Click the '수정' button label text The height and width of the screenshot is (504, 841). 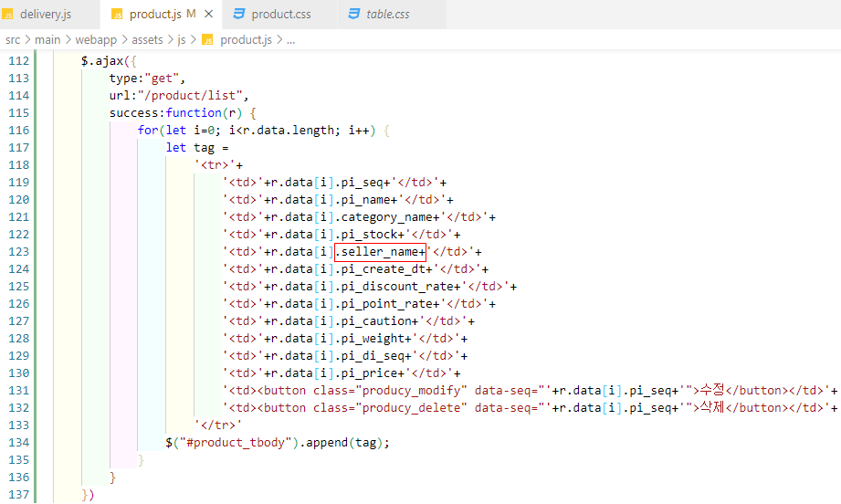[x=712, y=390]
